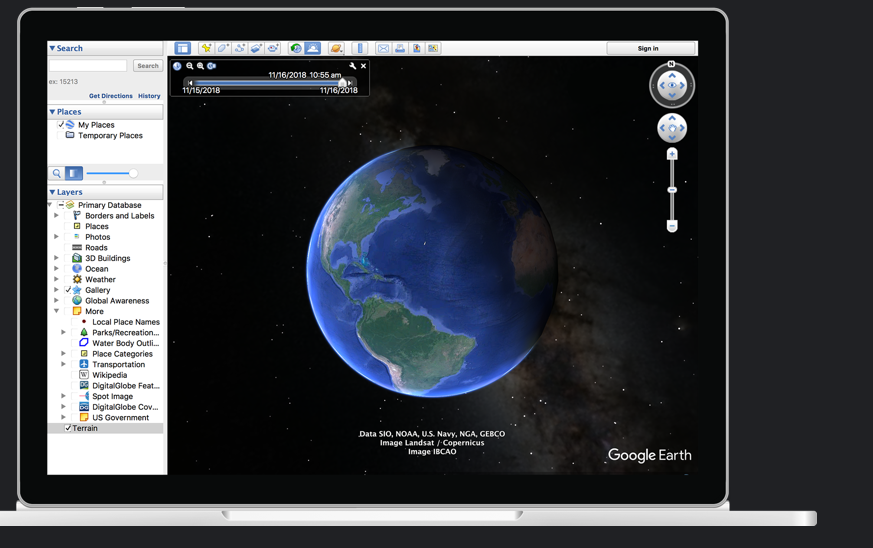This screenshot has height=548, width=873.
Task: Show historical imagery clock icon
Action: [296, 48]
